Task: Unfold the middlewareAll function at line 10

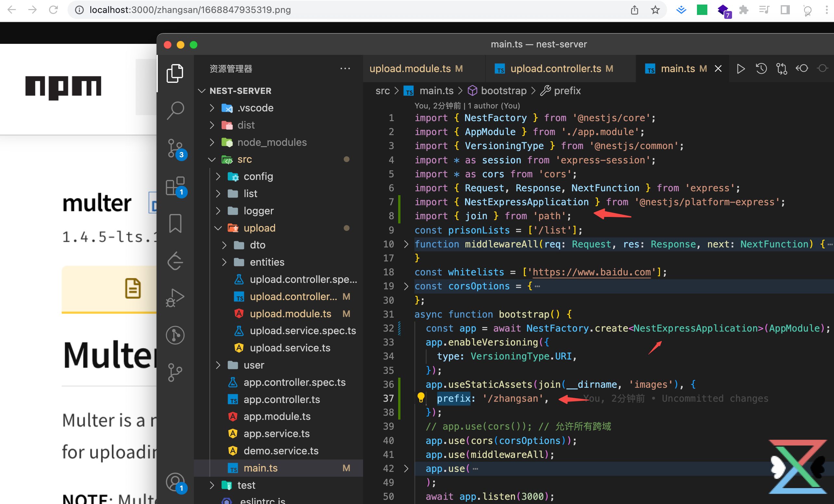Action: (x=406, y=244)
